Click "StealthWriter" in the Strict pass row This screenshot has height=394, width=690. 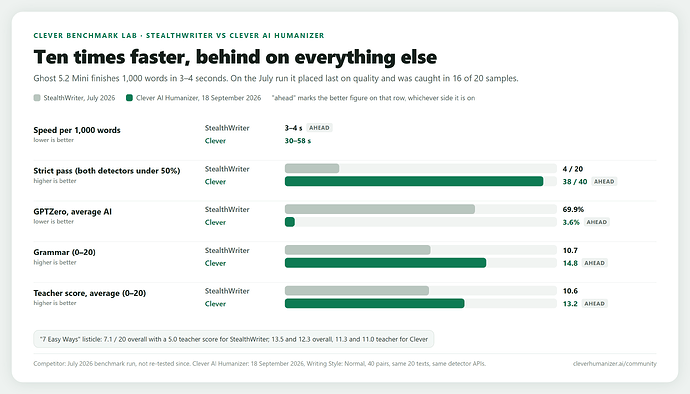pyautogui.click(x=227, y=169)
